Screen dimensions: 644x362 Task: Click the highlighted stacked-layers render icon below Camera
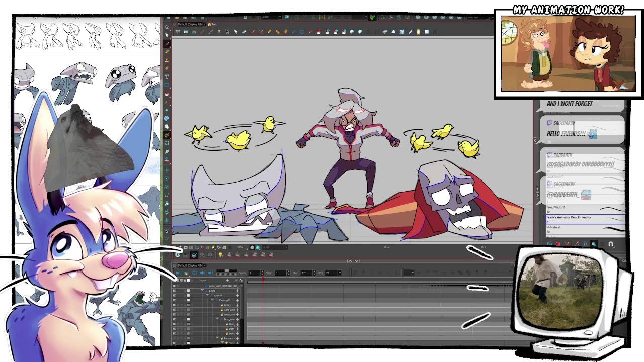pyautogui.click(x=194, y=255)
